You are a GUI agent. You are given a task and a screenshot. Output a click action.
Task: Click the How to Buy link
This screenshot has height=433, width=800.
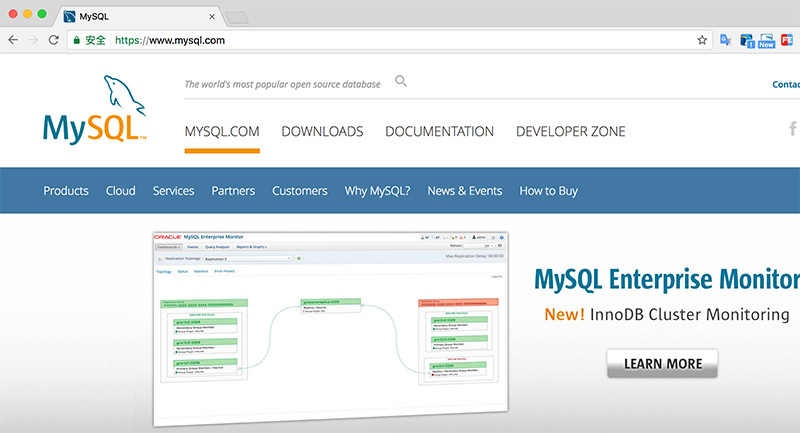(548, 191)
